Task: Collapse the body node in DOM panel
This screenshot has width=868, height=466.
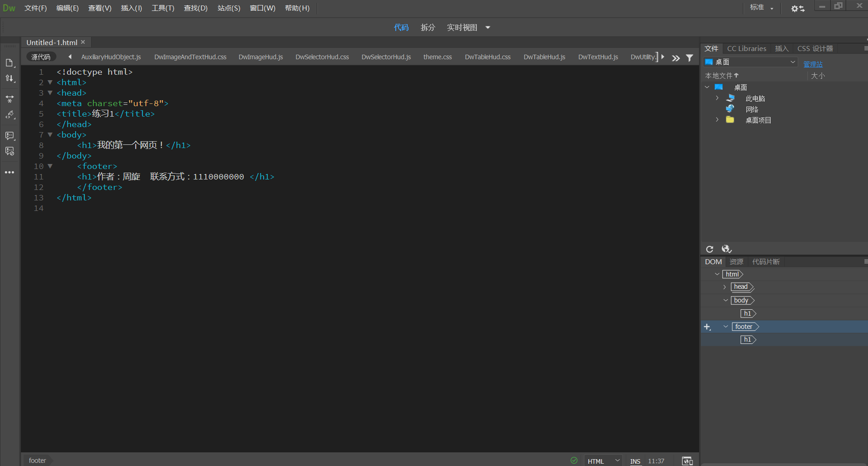Action: (725, 300)
